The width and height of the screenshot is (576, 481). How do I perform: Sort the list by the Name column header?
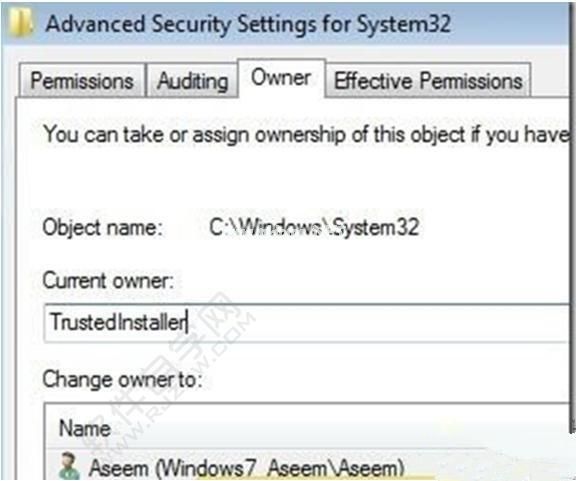click(x=85, y=428)
